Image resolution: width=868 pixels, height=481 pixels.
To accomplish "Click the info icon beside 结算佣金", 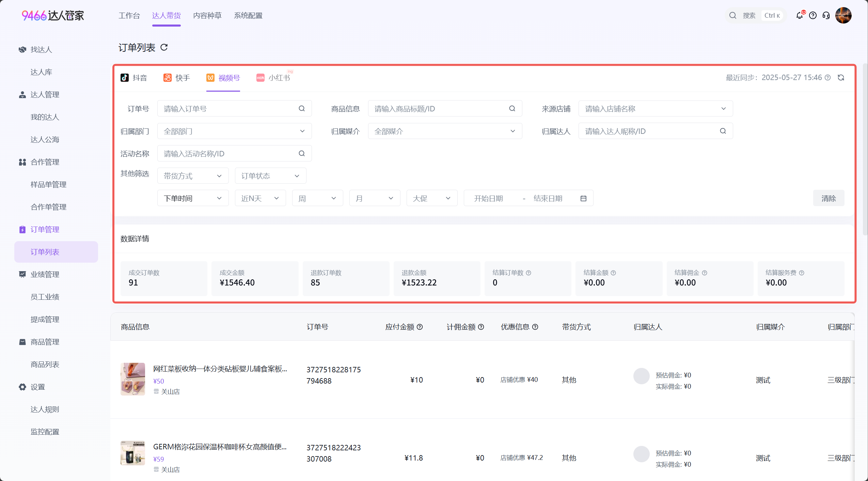I will point(705,273).
